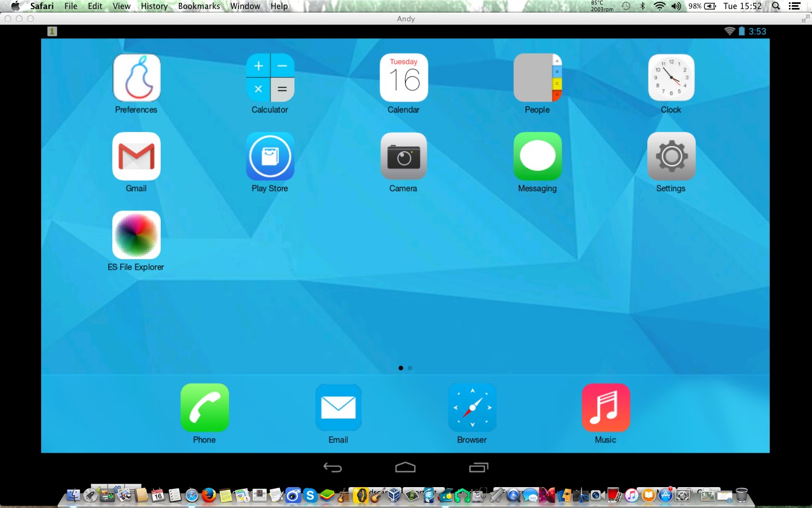This screenshot has height=508, width=812.
Task: Check the time in the Clock app
Action: tap(671, 77)
